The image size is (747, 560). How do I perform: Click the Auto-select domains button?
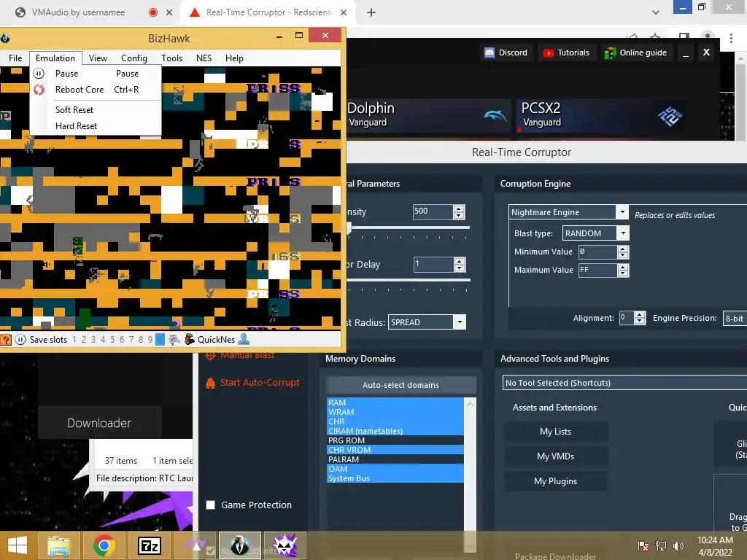pyautogui.click(x=400, y=385)
